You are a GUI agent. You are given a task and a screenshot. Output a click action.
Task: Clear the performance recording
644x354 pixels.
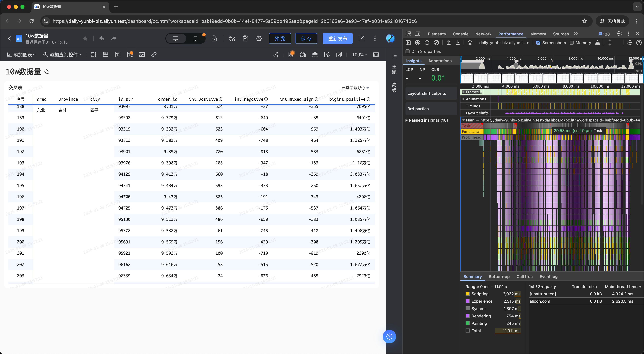(x=436, y=43)
